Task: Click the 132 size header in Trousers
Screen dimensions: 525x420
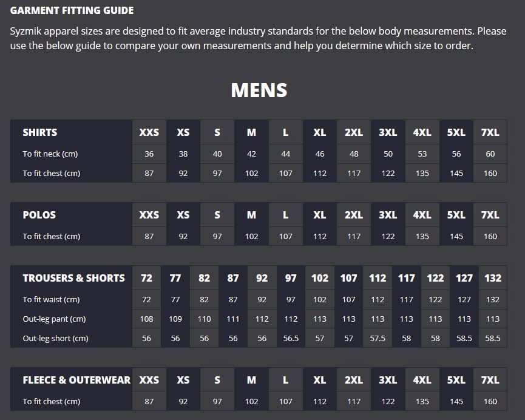Action: [493, 278]
